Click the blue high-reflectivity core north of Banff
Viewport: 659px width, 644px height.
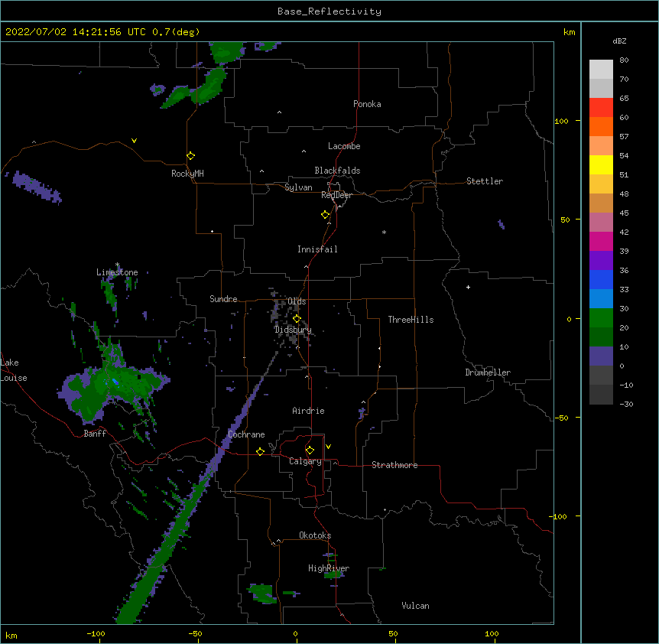pos(115,382)
